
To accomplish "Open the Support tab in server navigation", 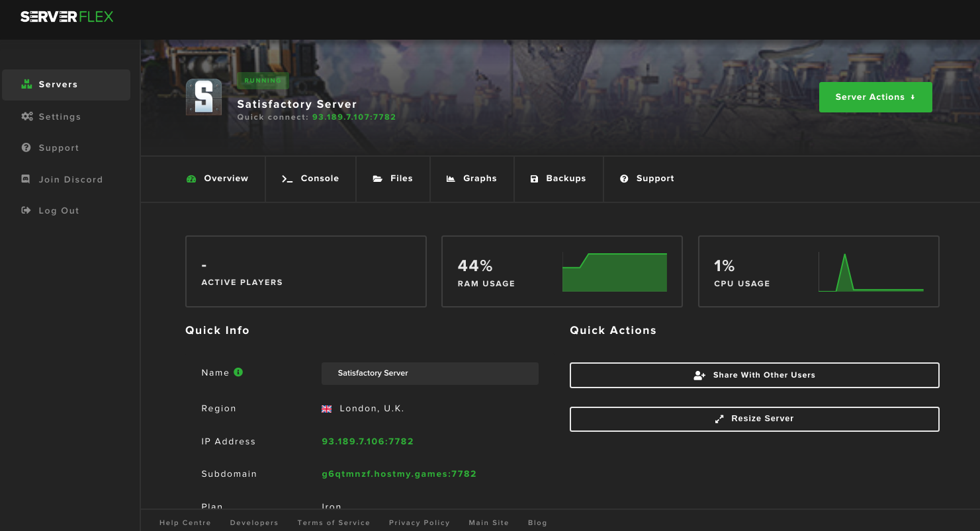I will coord(647,179).
